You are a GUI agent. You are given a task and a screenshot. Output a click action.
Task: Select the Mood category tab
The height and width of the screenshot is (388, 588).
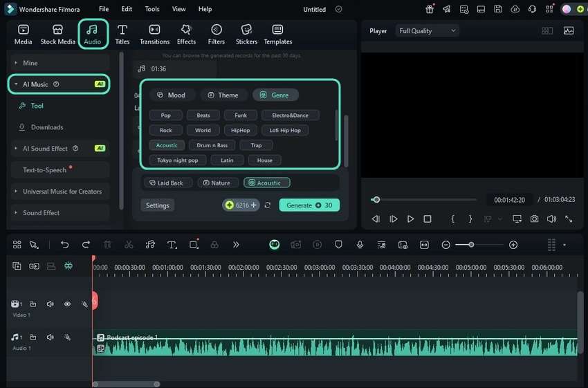click(172, 95)
